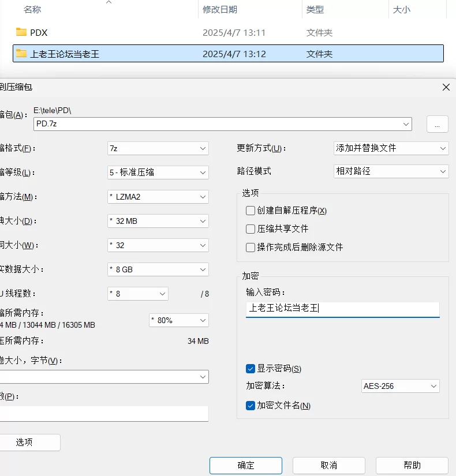
Task: Click the PDX folder icon
Action: [x=21, y=32]
